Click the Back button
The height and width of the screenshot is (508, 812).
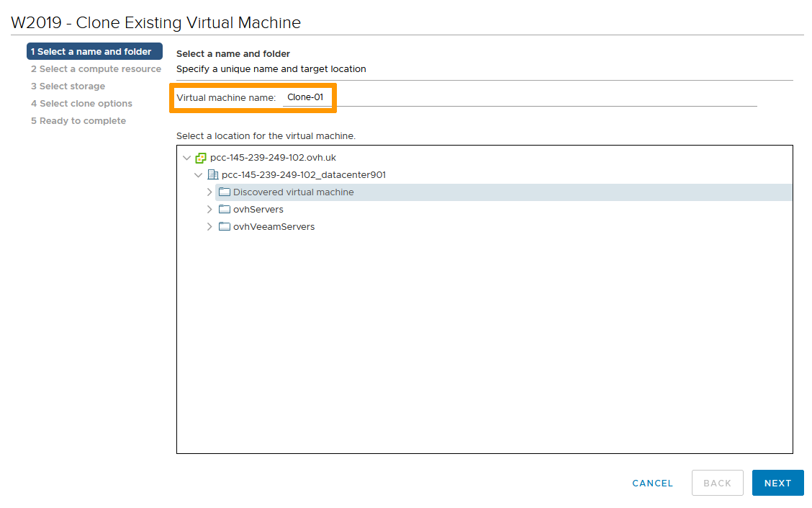pos(717,484)
